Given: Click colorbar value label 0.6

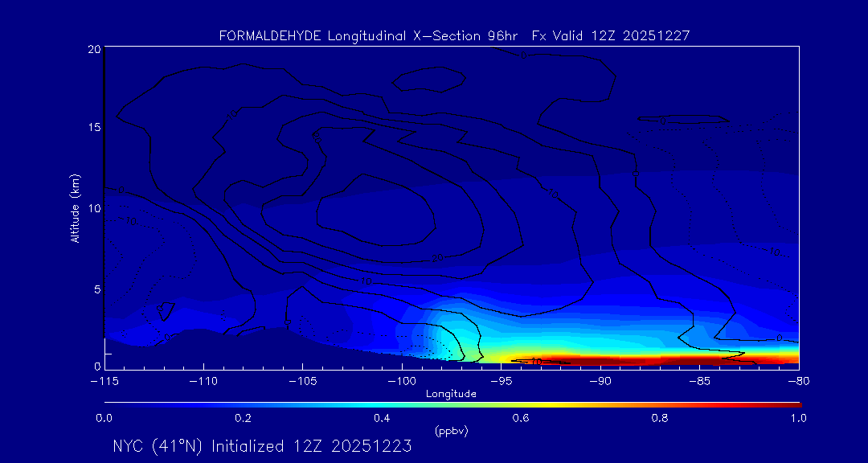Looking at the screenshot, I should tap(521, 418).
